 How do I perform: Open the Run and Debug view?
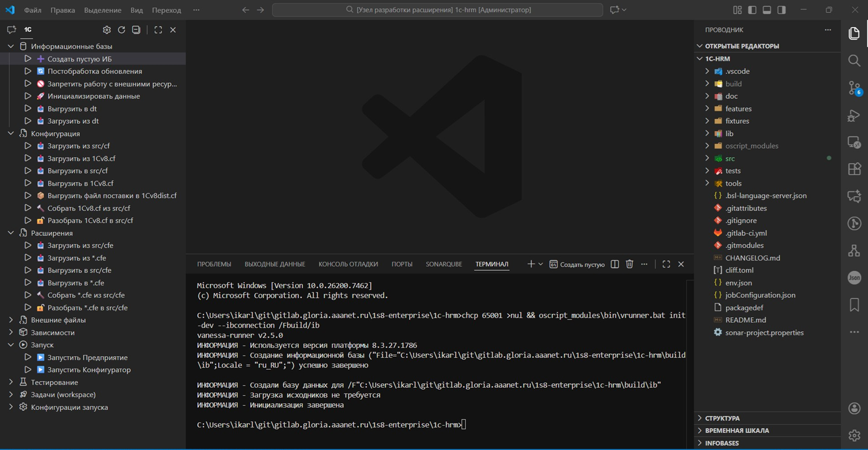pos(854,115)
